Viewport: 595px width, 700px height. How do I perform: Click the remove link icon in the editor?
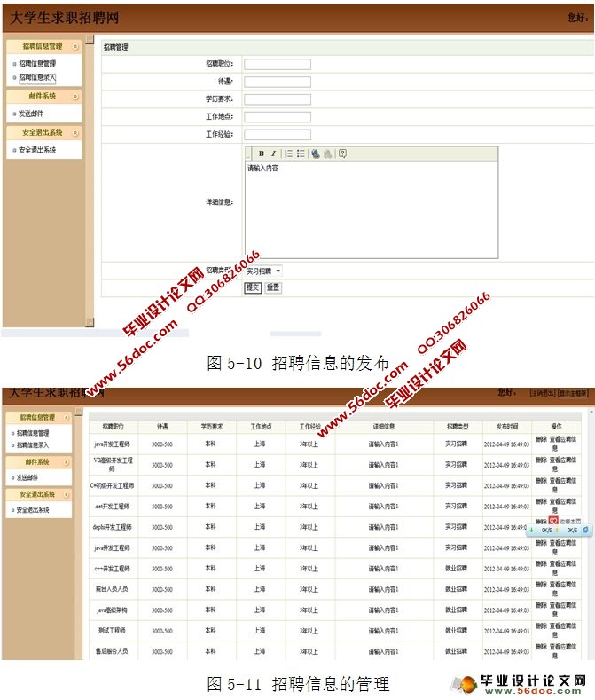pos(328,153)
